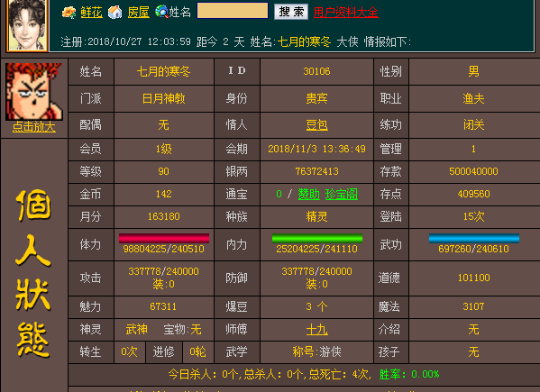Click the red 体力 bar
Viewport: 540px width, 392px height.
(x=164, y=238)
